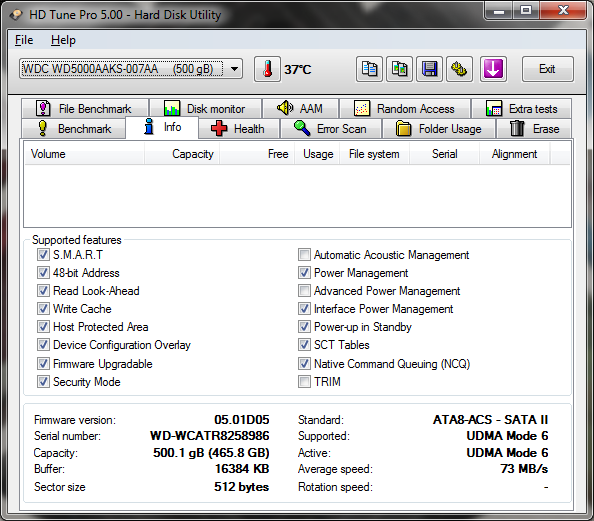This screenshot has width=594, height=521.
Task: Select the Info tab
Action: [x=162, y=127]
